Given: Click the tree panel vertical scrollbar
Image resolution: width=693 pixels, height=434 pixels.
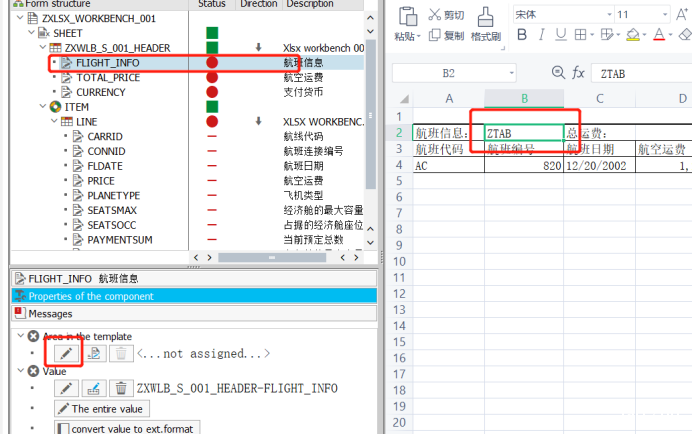Looking at the screenshot, I should tap(370, 115).
